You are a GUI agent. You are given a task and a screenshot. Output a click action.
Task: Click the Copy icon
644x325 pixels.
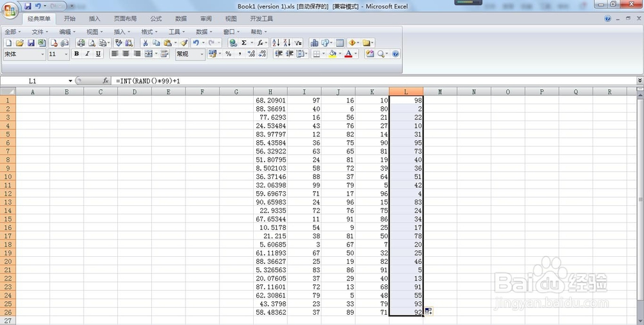(x=156, y=42)
